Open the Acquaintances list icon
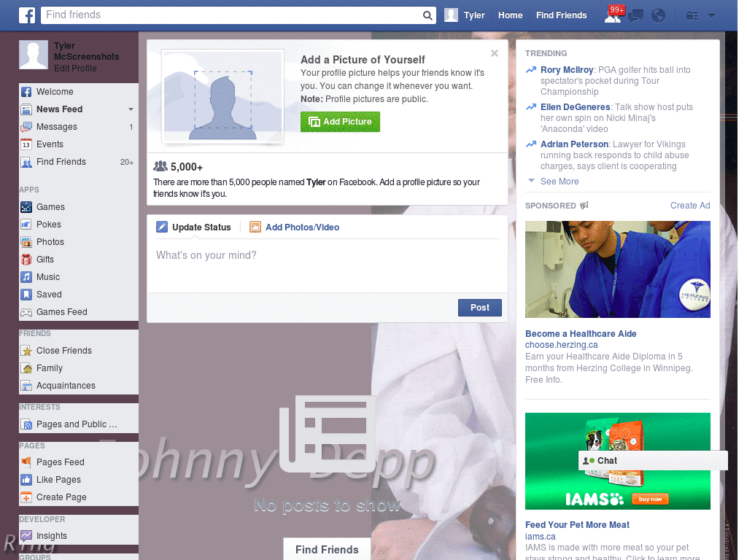Screen dimensions: 747x560 pos(26,386)
